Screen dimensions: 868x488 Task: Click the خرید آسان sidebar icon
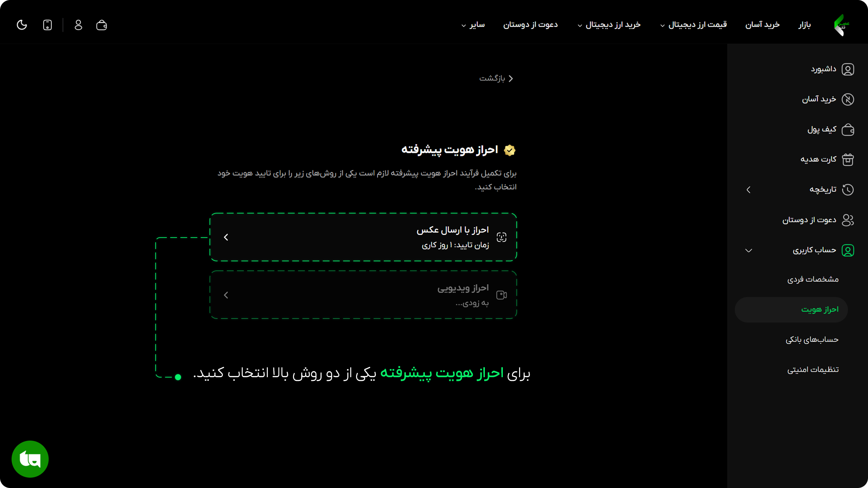point(848,99)
